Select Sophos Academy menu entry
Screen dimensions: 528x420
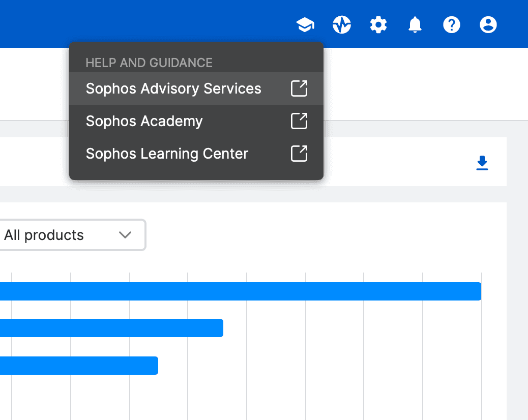point(196,121)
